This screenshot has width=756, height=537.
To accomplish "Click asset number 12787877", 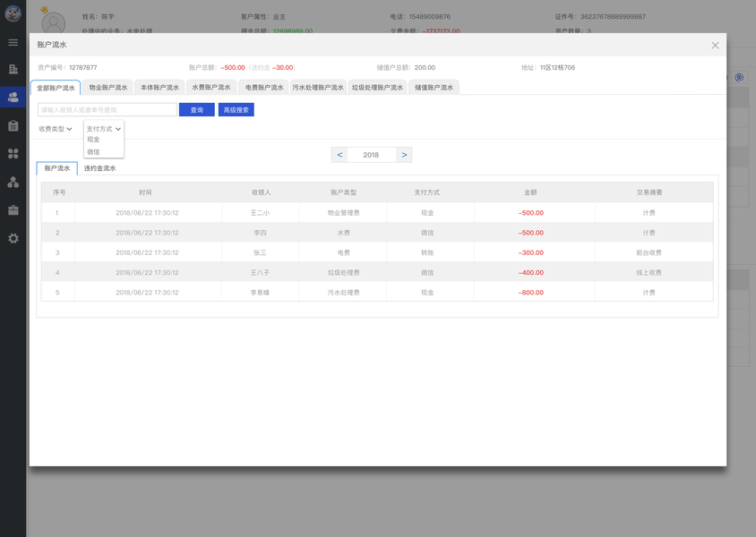I will [x=83, y=68].
